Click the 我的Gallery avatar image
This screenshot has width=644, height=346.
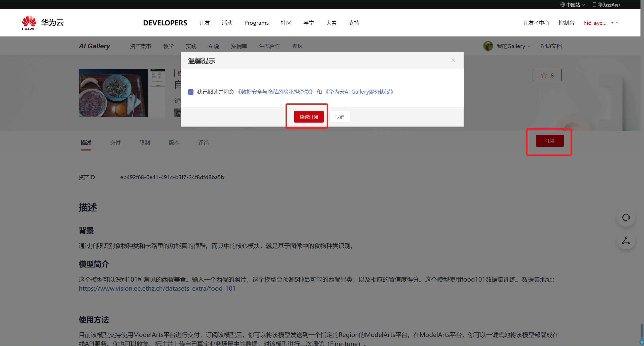tap(488, 46)
